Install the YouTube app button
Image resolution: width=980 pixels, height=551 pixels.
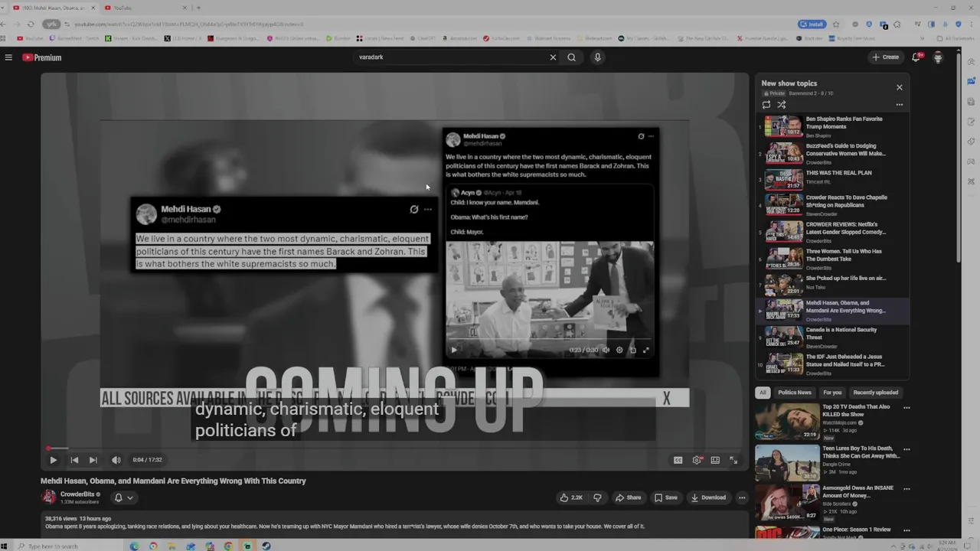(x=812, y=24)
